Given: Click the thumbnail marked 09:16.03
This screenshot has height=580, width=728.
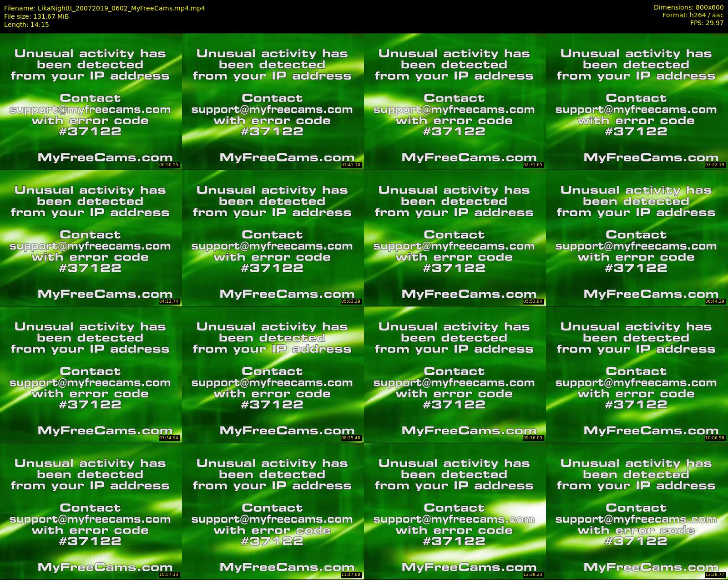Looking at the screenshot, I should click(455, 375).
